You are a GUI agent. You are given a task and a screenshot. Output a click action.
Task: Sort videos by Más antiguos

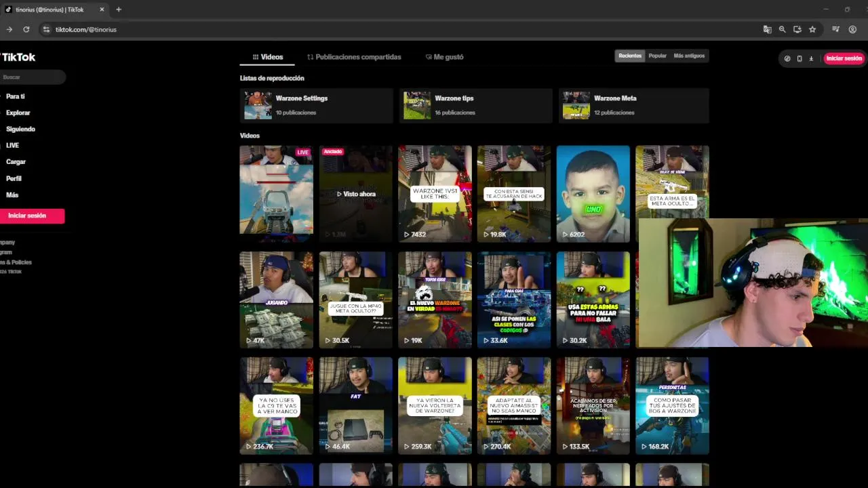point(689,56)
